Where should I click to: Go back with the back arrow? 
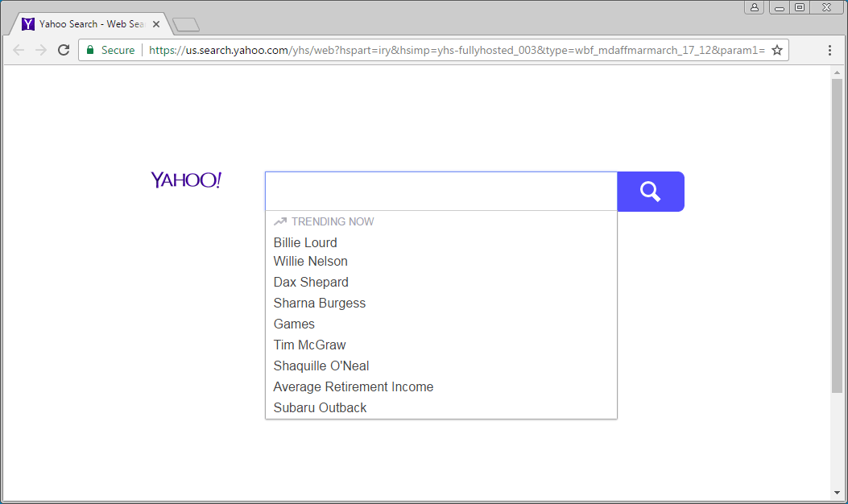[19, 50]
